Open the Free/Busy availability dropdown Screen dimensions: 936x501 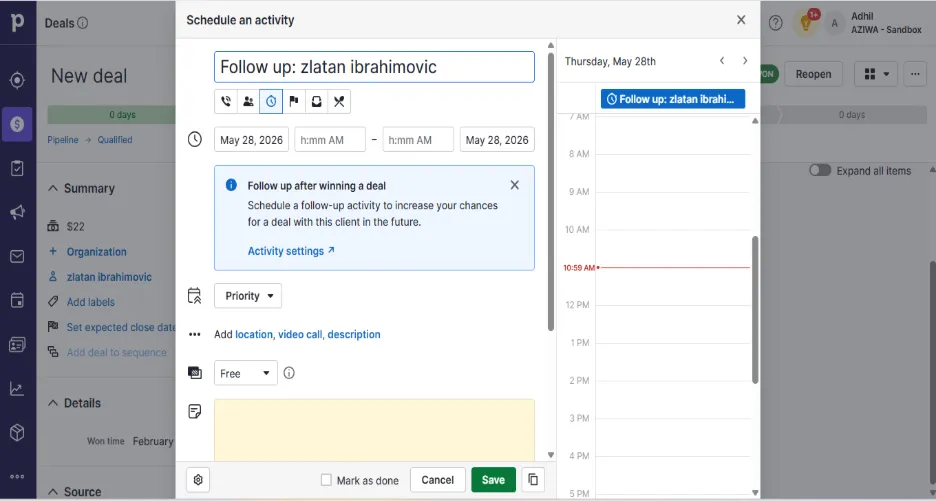(245, 373)
